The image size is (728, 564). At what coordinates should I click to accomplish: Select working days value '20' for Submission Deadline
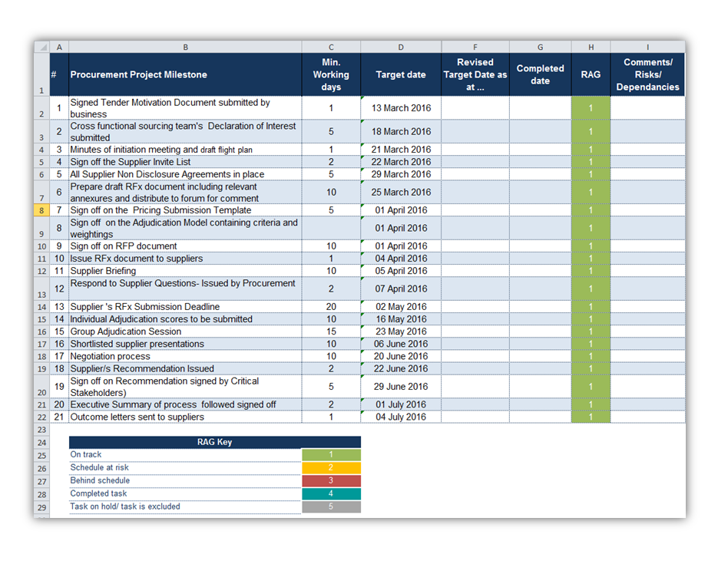(x=331, y=307)
